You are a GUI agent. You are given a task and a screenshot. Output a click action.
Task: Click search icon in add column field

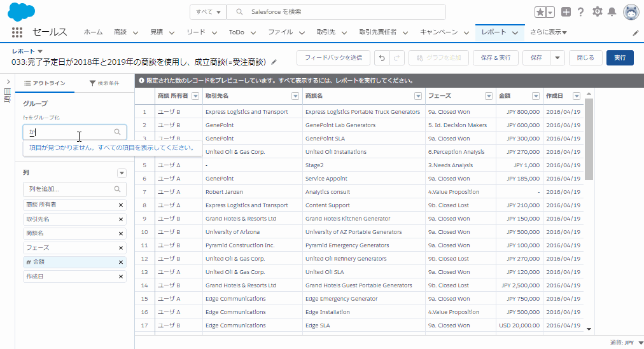point(118,189)
